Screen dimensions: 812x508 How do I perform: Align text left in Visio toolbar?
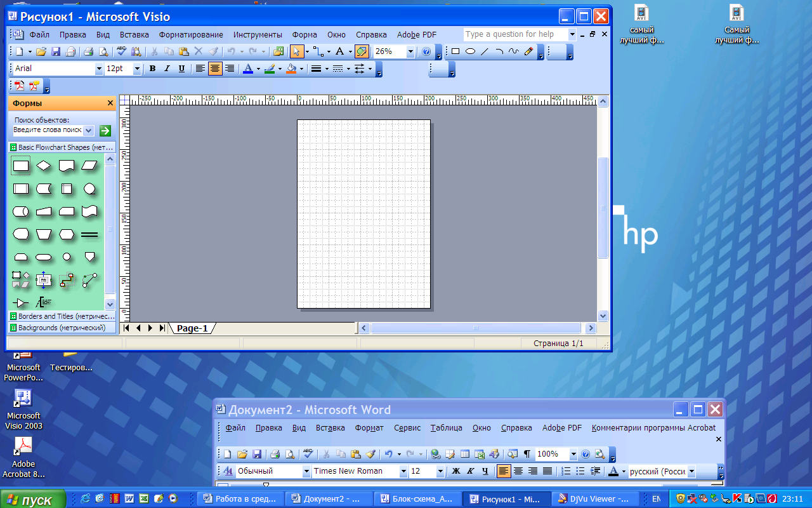point(200,69)
